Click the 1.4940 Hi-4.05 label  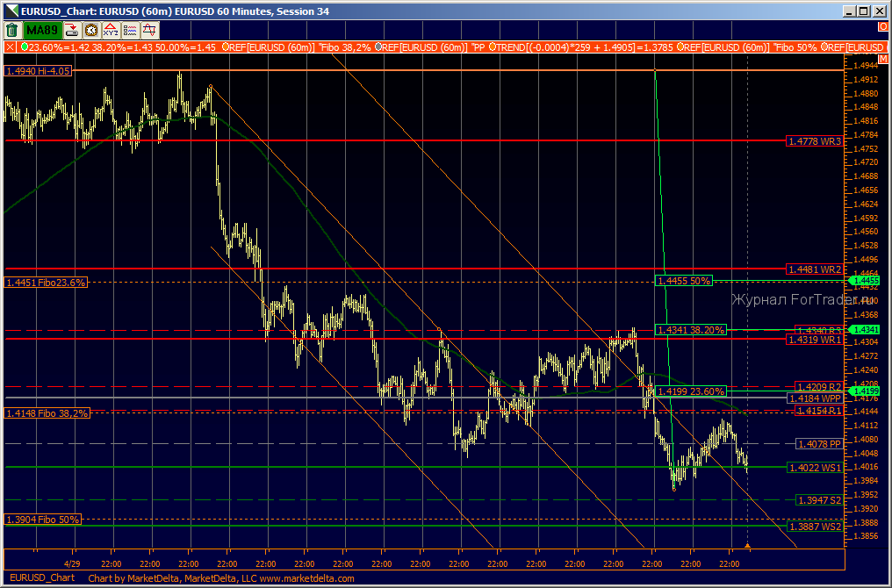tap(38, 71)
